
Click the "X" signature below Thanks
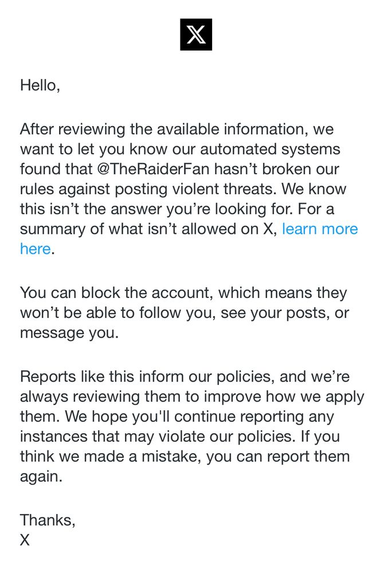(x=25, y=540)
